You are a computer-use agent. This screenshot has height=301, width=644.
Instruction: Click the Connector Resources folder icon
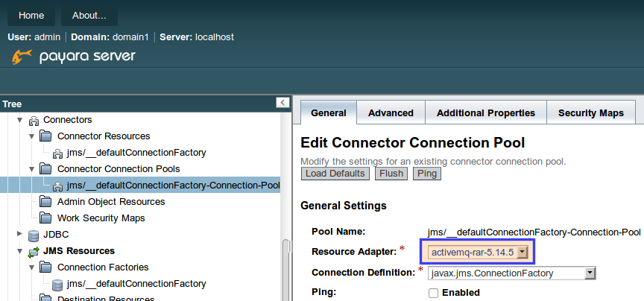(46, 136)
